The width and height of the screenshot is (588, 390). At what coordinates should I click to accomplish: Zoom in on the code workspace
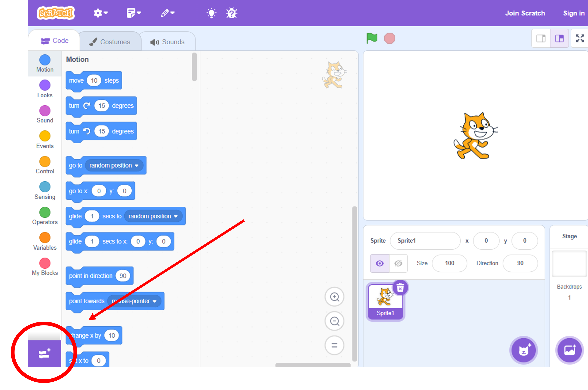(x=335, y=297)
